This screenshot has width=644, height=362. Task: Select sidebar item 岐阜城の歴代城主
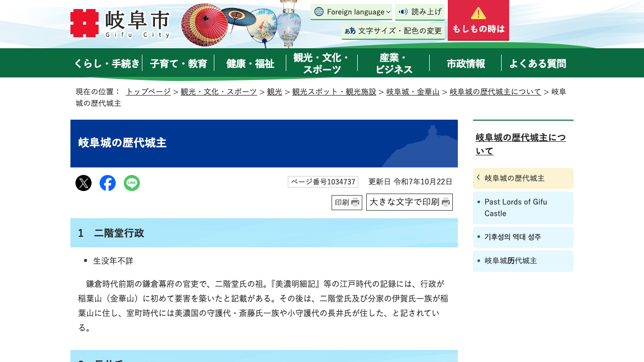click(523, 178)
